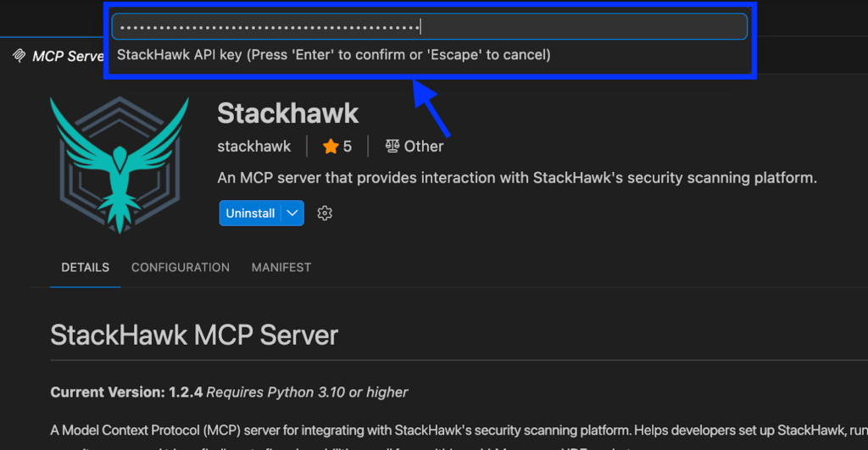
Task: Click the Stackhawk extension title
Action: point(288,113)
